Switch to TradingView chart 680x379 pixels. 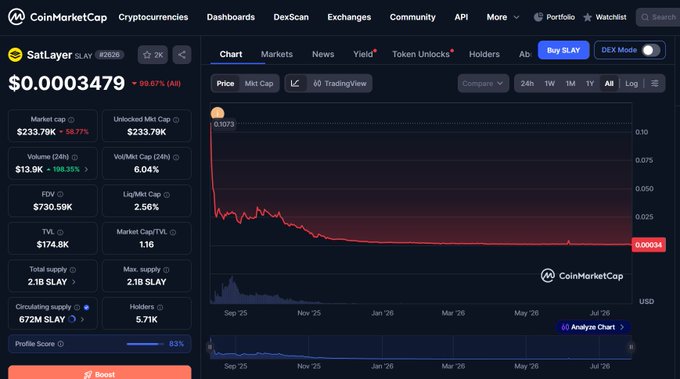[x=340, y=83]
